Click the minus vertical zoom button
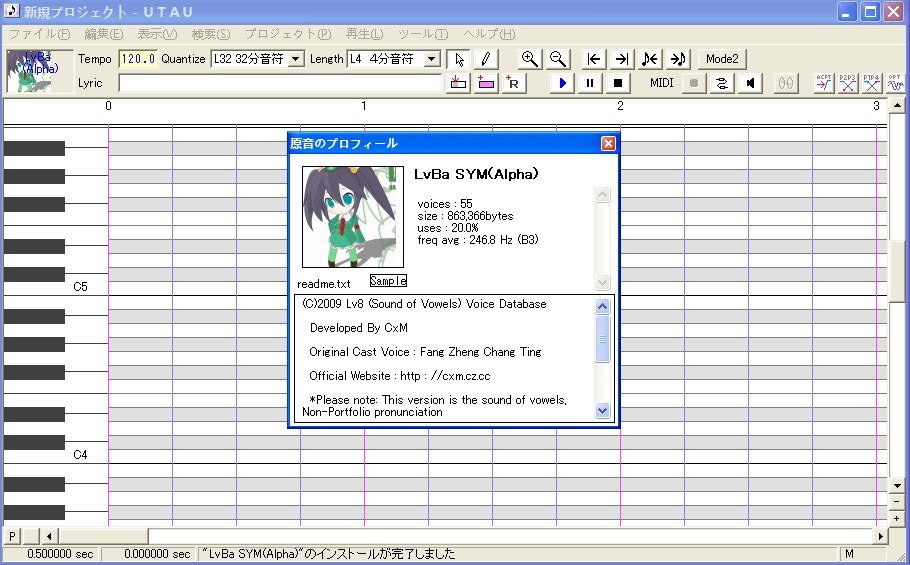 point(897,502)
